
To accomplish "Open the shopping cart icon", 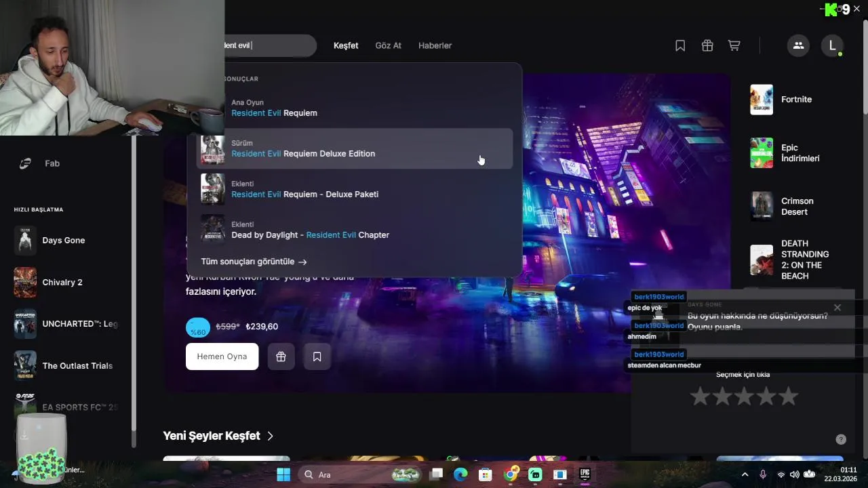I will point(734,45).
